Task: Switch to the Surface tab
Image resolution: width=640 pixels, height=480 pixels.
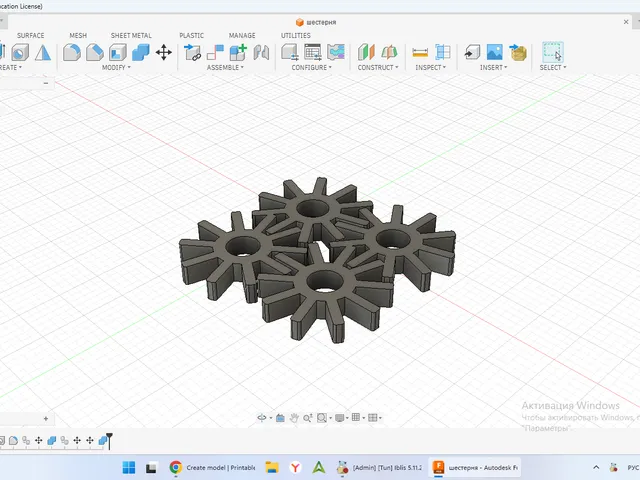Action: click(31, 36)
